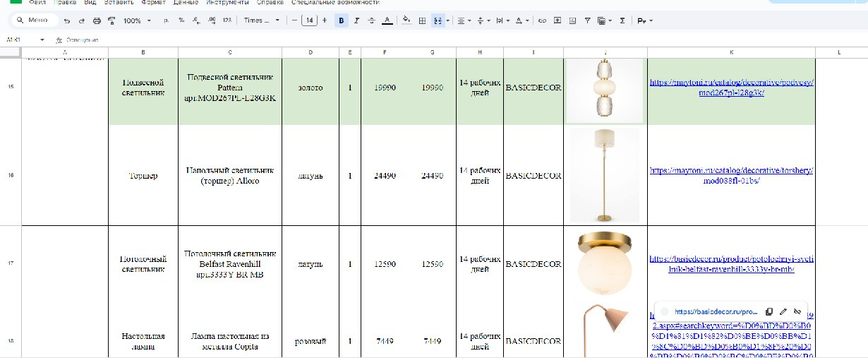Open the Данные menu

pyautogui.click(x=185, y=2)
